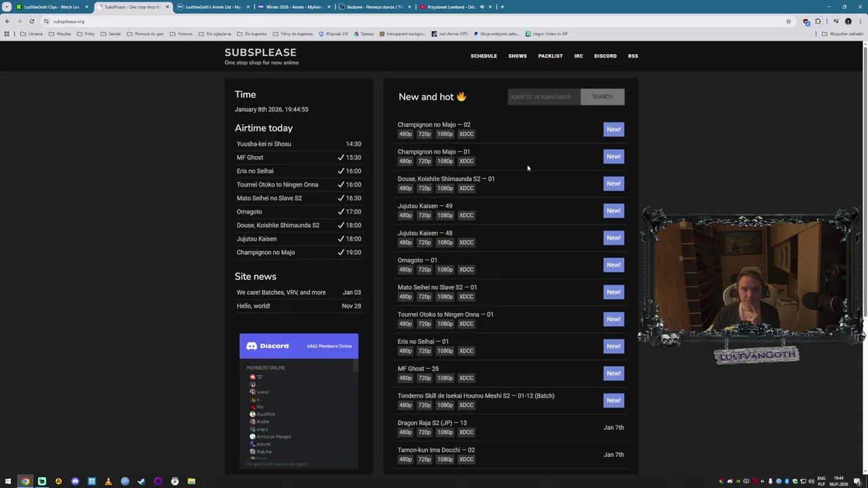Open the Pomoce do gier bookmark folder
868x488 pixels.
click(x=145, y=34)
